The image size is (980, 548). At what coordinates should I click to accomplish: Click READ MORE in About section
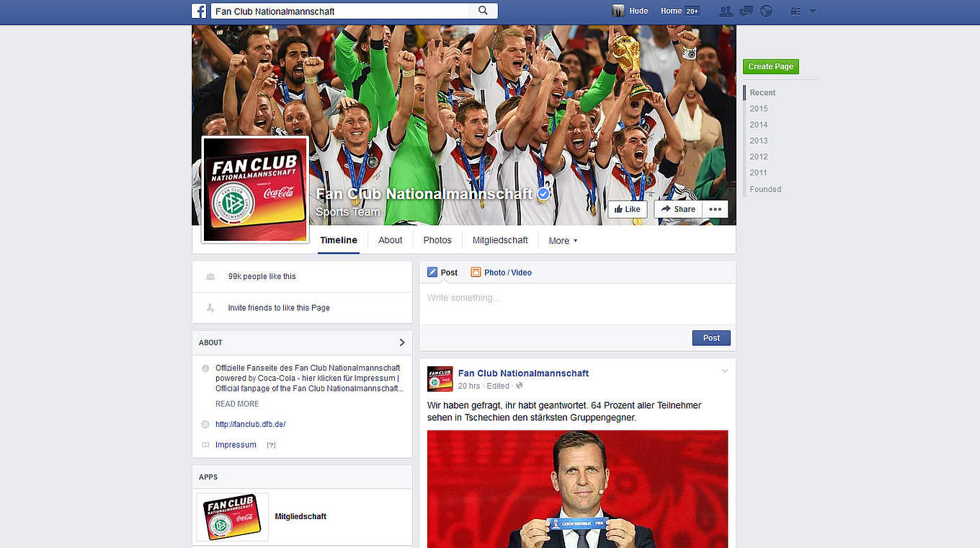point(237,404)
